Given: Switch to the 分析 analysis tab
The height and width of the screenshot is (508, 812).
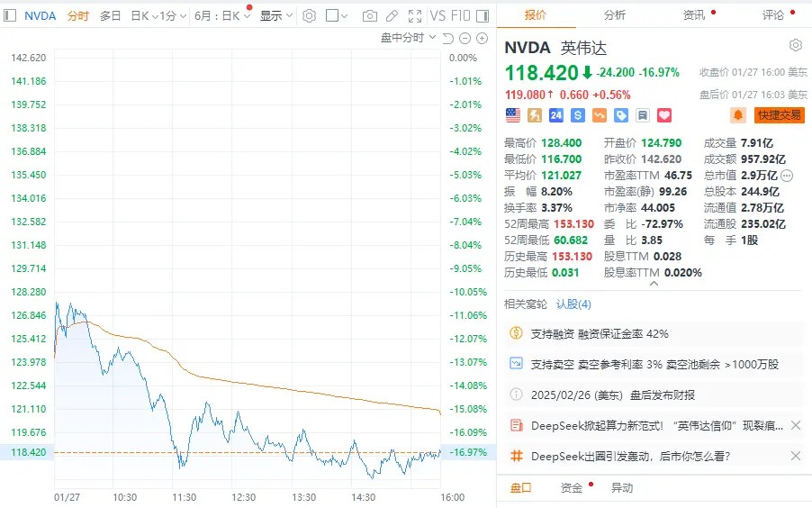Looking at the screenshot, I should tap(615, 15).
